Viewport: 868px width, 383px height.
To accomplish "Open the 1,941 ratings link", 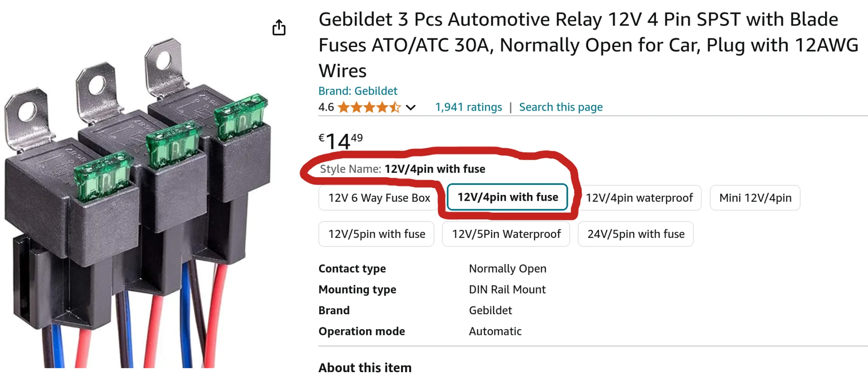I will click(x=468, y=107).
